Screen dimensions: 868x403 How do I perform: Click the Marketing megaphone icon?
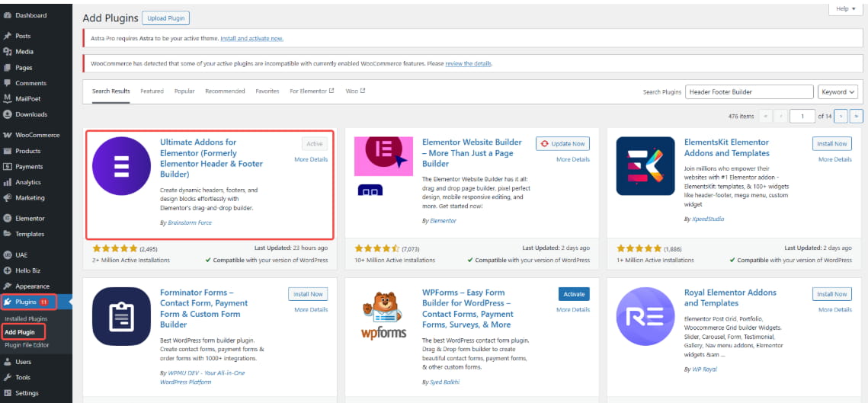pos(8,197)
